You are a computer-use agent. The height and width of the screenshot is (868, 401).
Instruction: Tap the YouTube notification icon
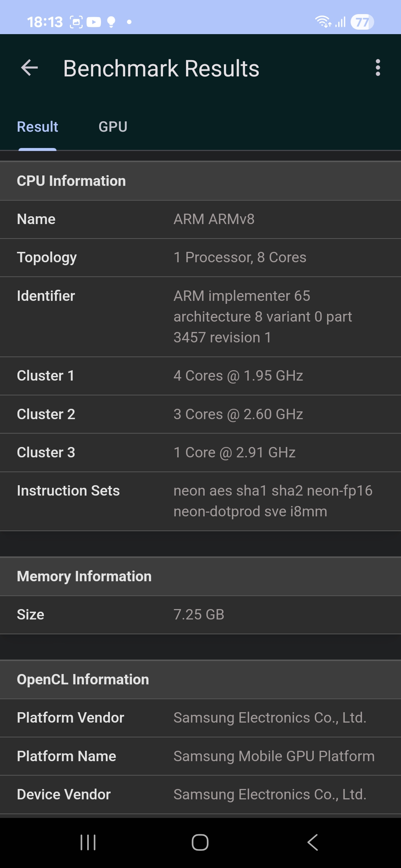pos(94,22)
